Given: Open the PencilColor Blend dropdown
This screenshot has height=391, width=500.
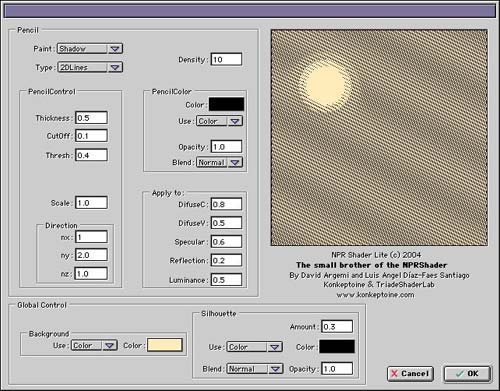Looking at the screenshot, I should [219, 162].
